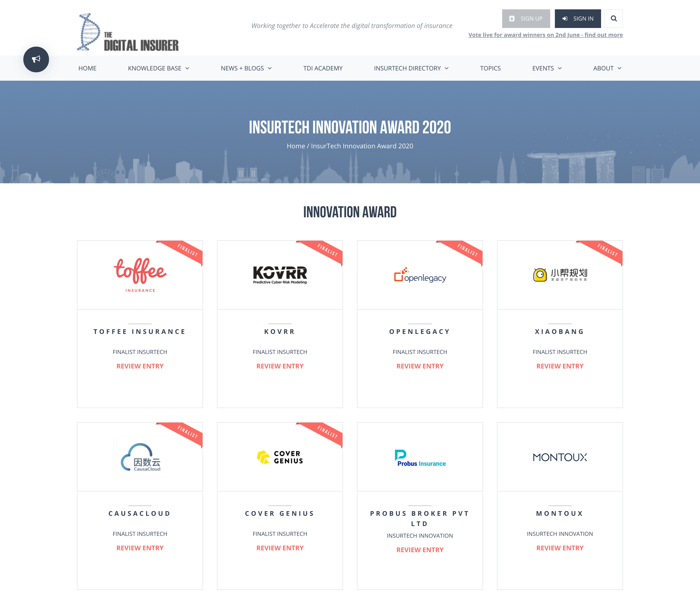
Task: Click the megaphone announcement floating button
Action: 36,59
